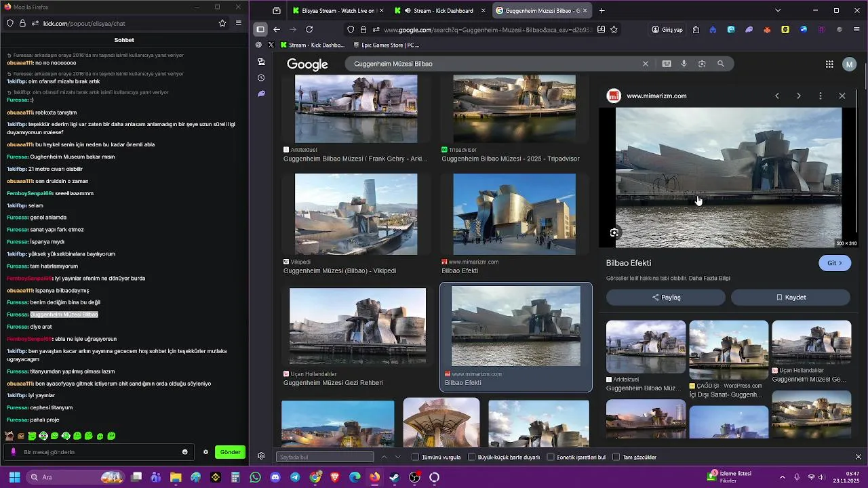
Task: Toggle the 'Tümünü vurgula' checkbox
Action: click(416, 457)
